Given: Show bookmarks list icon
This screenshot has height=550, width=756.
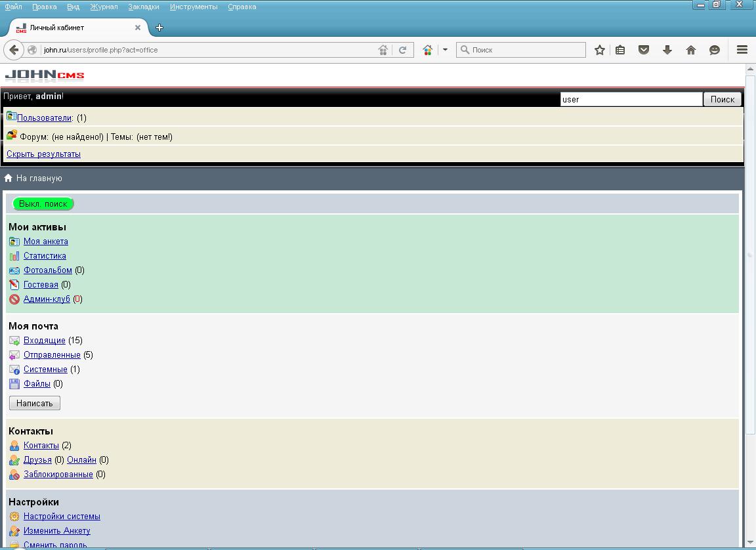Looking at the screenshot, I should point(620,50).
